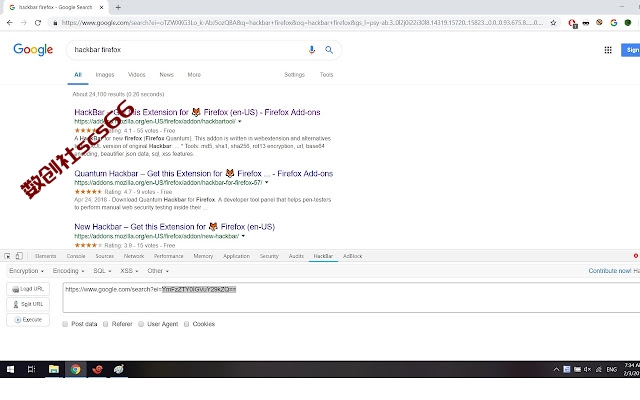The width and height of the screenshot is (640, 400).
Task: Click the browser address bar URL
Action: coord(302,23)
